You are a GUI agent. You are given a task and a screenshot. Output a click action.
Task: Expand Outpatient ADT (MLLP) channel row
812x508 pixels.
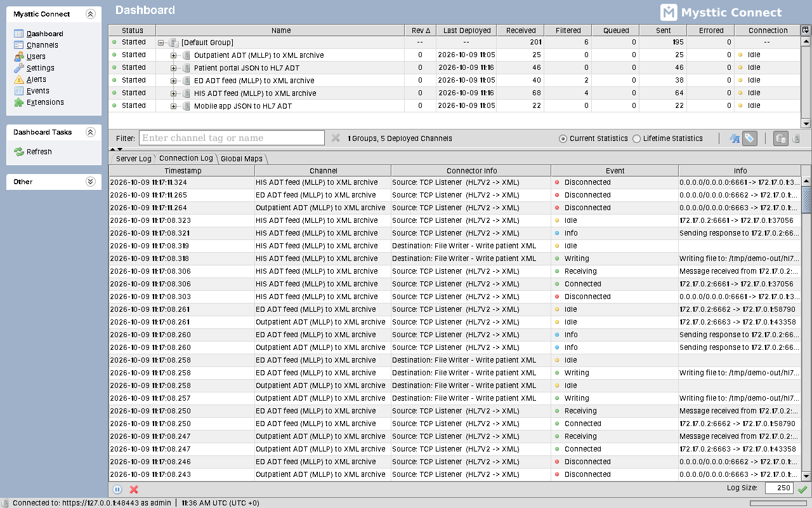pos(174,55)
